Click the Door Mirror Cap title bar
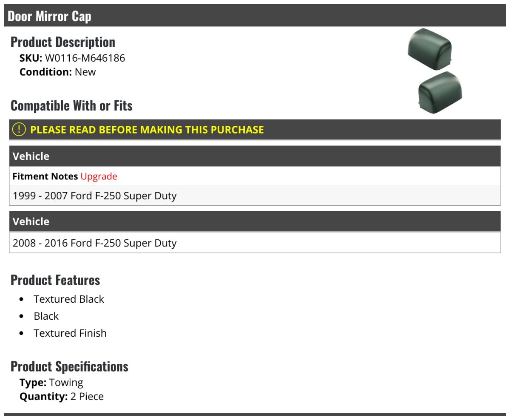Screen dimensions: 510x420 (x=255, y=16)
